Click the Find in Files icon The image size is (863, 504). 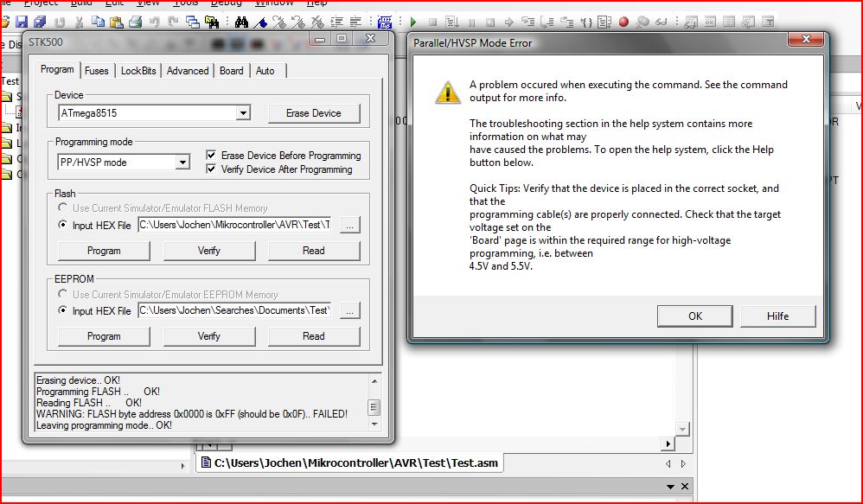211,22
